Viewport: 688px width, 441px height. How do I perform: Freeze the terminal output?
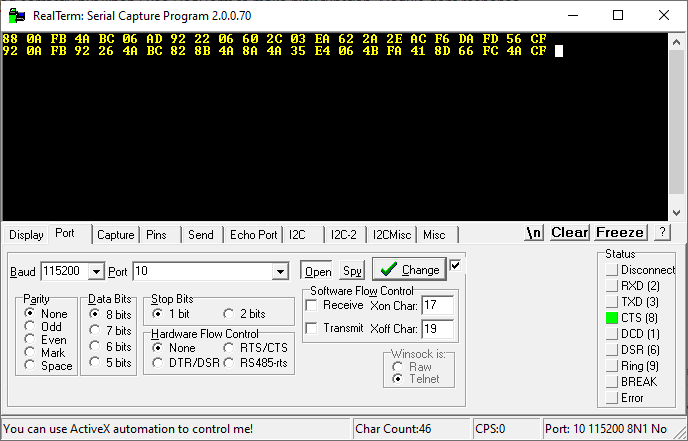pyautogui.click(x=620, y=233)
